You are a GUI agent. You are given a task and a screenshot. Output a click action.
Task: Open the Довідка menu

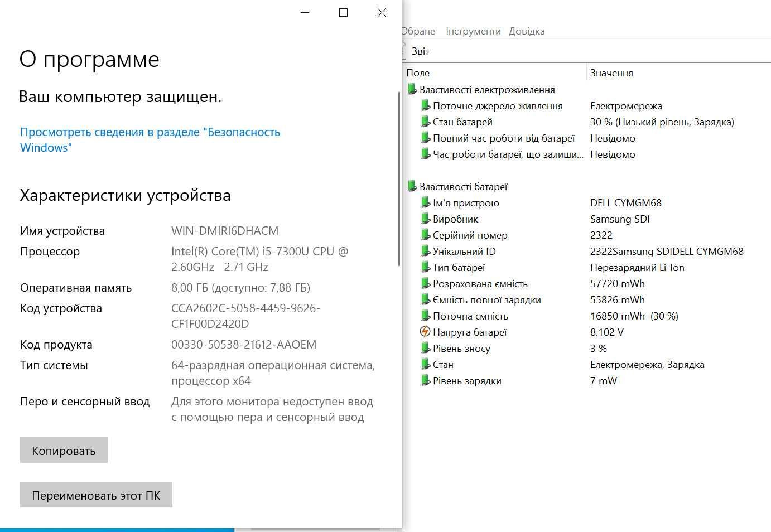tap(527, 31)
